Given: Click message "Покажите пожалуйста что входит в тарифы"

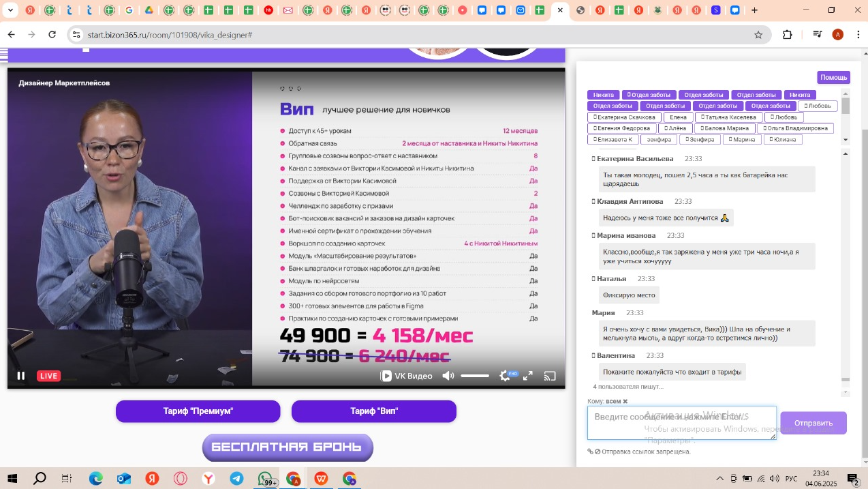Looking at the screenshot, I should 672,372.
